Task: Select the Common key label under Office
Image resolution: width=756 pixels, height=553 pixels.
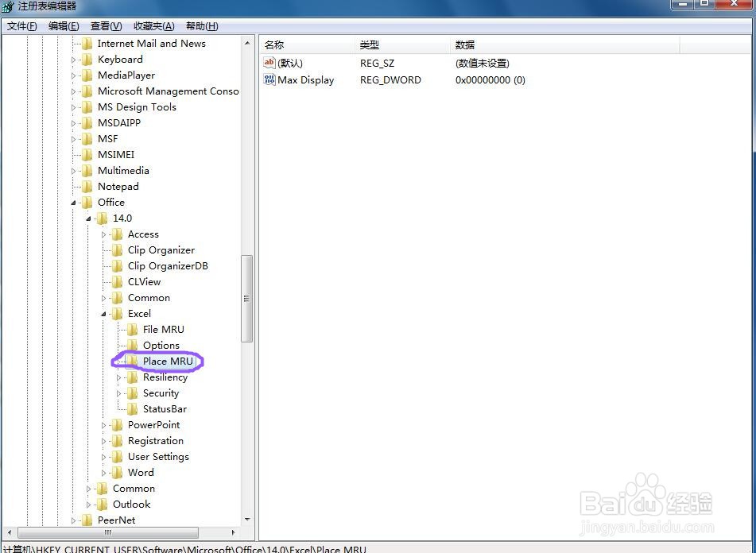Action: [x=134, y=489]
